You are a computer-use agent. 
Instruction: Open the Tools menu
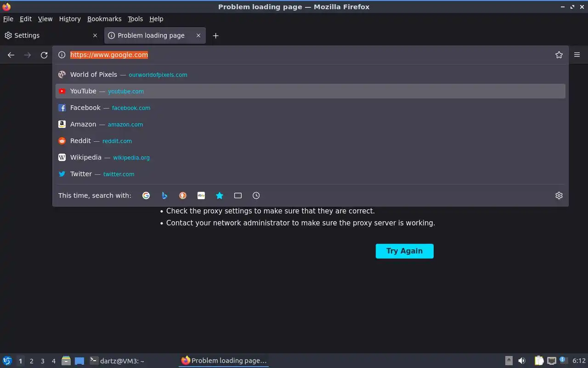(x=136, y=19)
